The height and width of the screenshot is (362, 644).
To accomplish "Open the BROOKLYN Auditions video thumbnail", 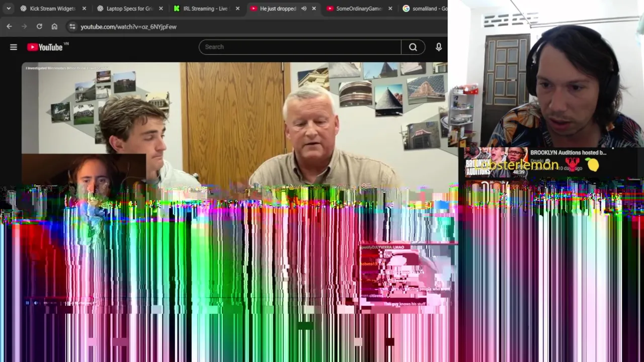I will tap(496, 162).
